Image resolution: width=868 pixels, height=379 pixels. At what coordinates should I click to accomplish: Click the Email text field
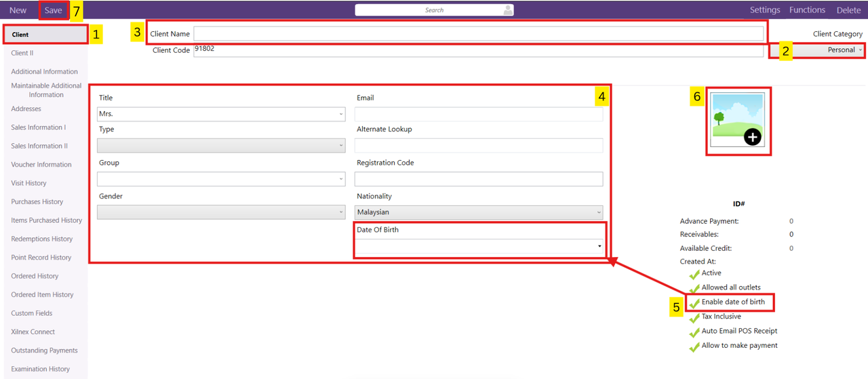click(x=479, y=115)
